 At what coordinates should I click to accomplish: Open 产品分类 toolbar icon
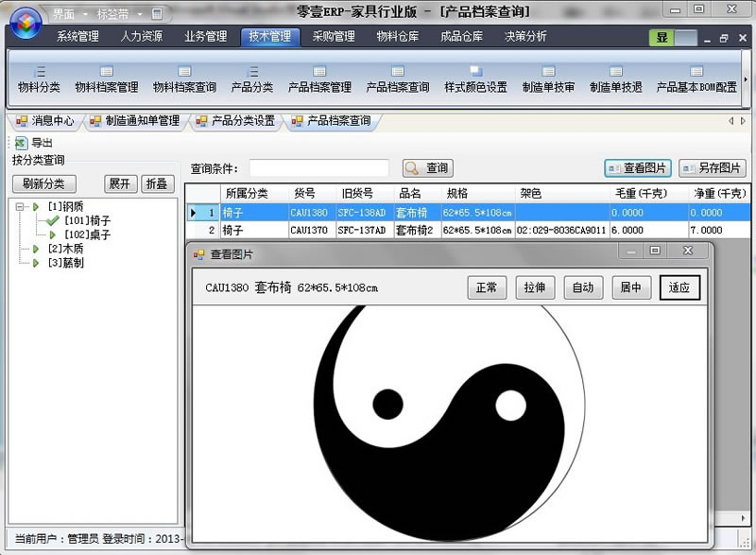click(252, 80)
